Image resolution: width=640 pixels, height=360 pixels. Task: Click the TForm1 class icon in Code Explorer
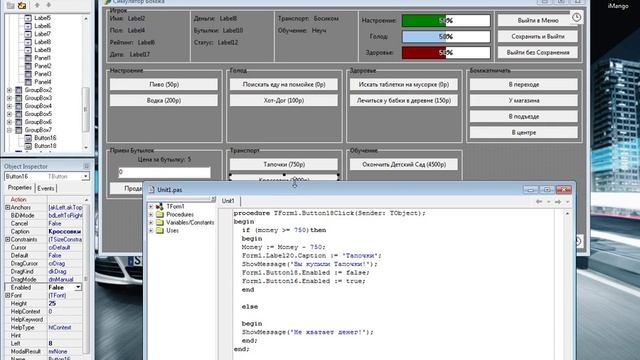pyautogui.click(x=160, y=207)
